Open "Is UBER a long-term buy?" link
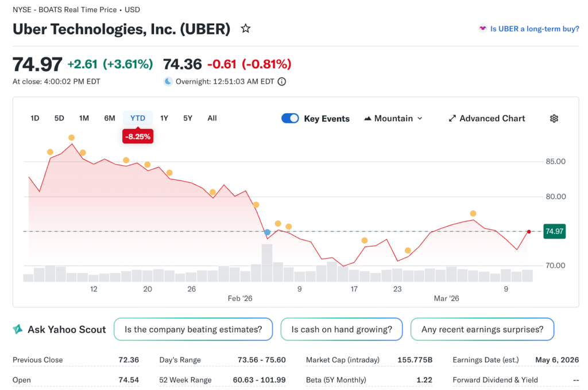This screenshot has width=588, height=390. click(534, 29)
